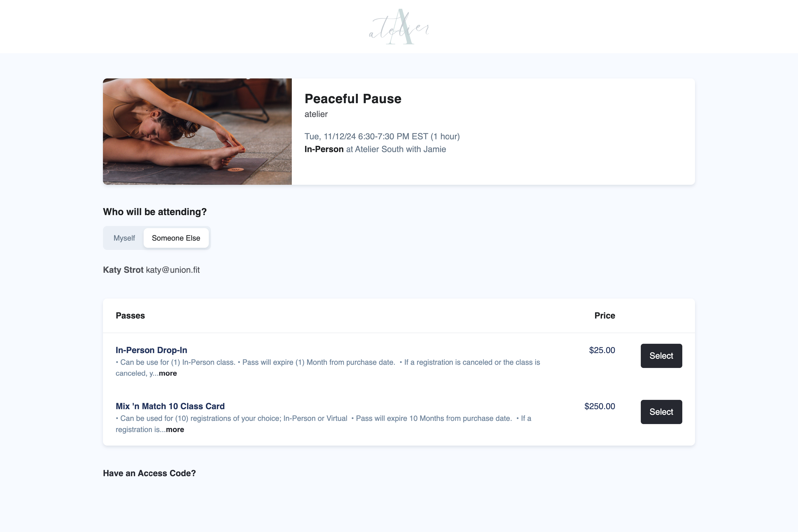Open the yoga stretch class photo

(197, 132)
